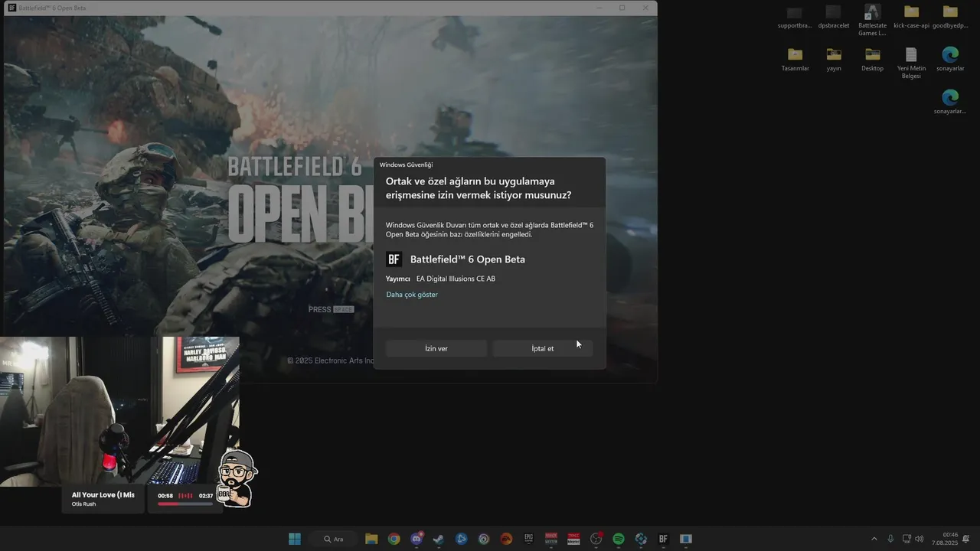Select the yayın folder on the desktop
Screen dimensions: 980x551
(834, 60)
